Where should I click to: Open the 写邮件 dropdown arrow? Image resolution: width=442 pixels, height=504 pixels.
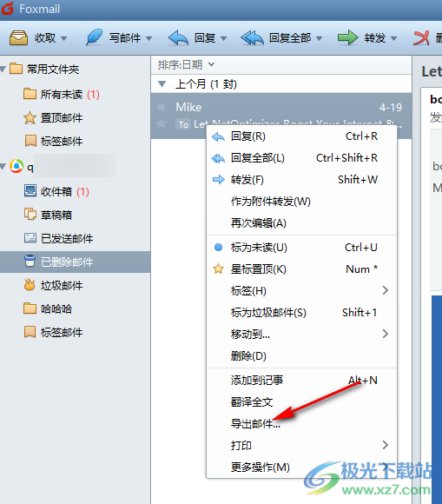coord(149,38)
